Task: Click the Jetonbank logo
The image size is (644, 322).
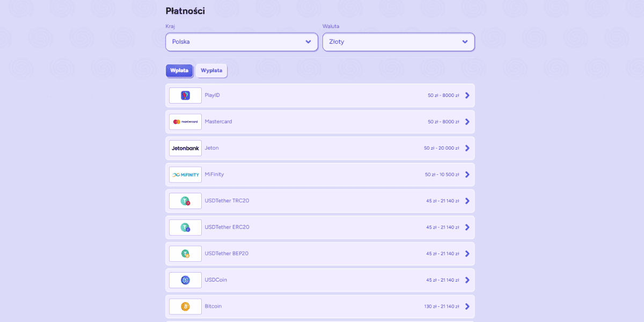Action: click(185, 148)
